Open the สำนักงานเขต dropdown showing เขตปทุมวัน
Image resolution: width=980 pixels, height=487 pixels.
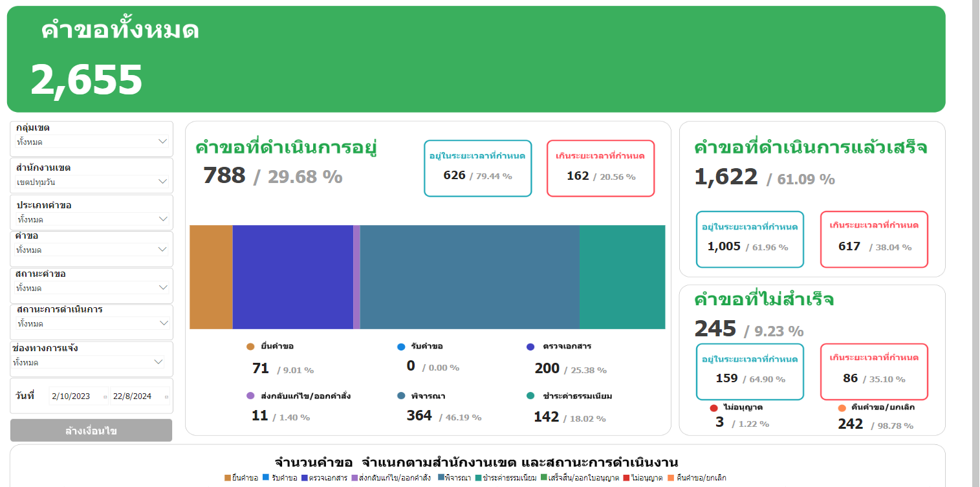pos(162,182)
